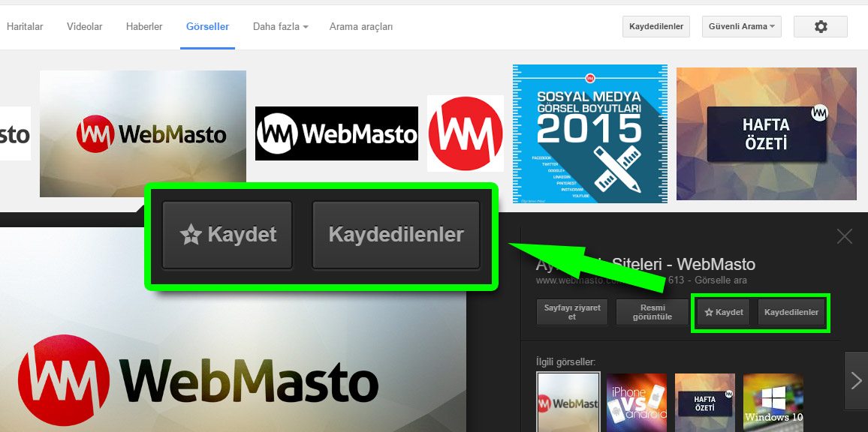
Task: Close the image preview panel
Action: click(x=845, y=237)
